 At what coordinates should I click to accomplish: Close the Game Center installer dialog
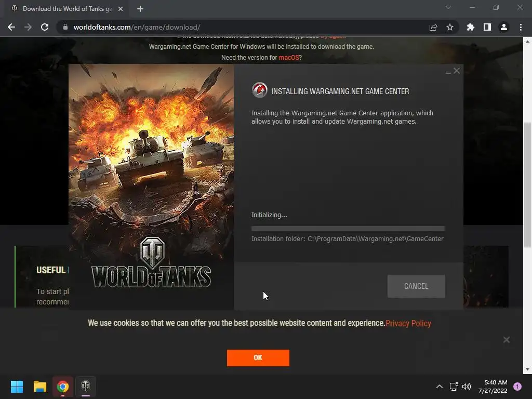point(457,71)
